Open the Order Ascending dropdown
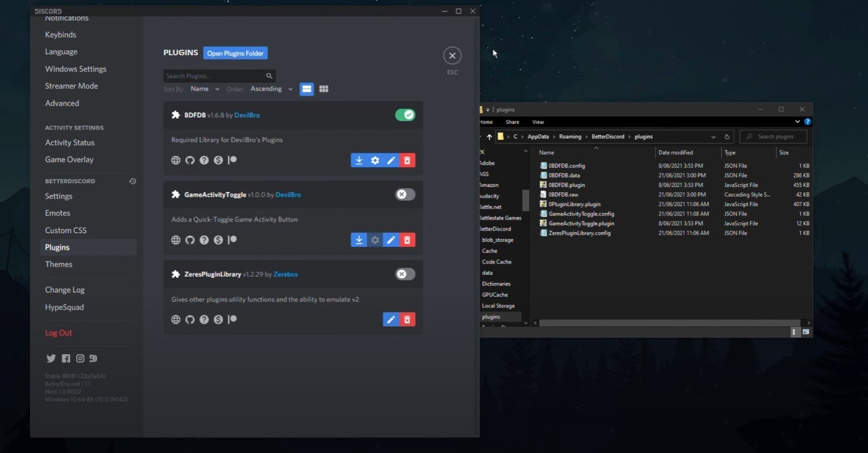 click(271, 88)
